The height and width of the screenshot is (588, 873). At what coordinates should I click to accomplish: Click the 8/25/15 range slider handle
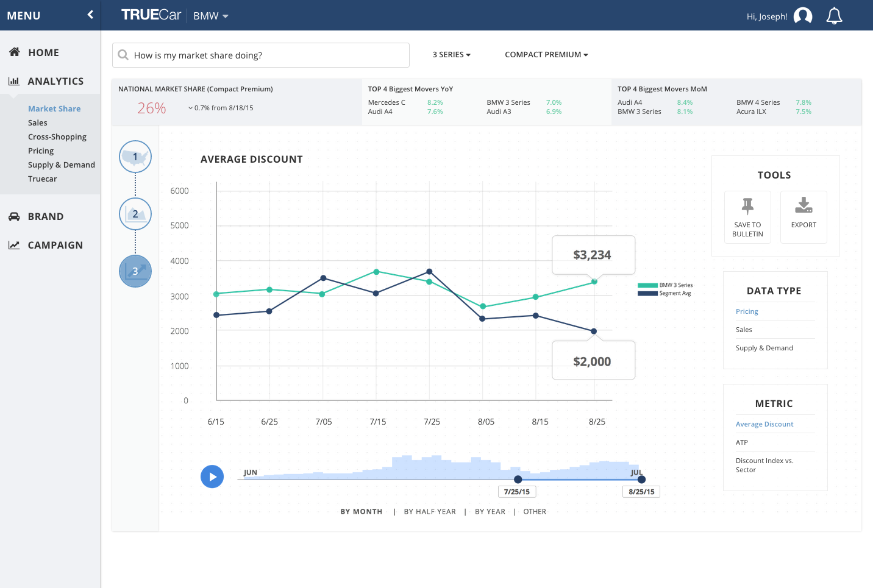(641, 480)
